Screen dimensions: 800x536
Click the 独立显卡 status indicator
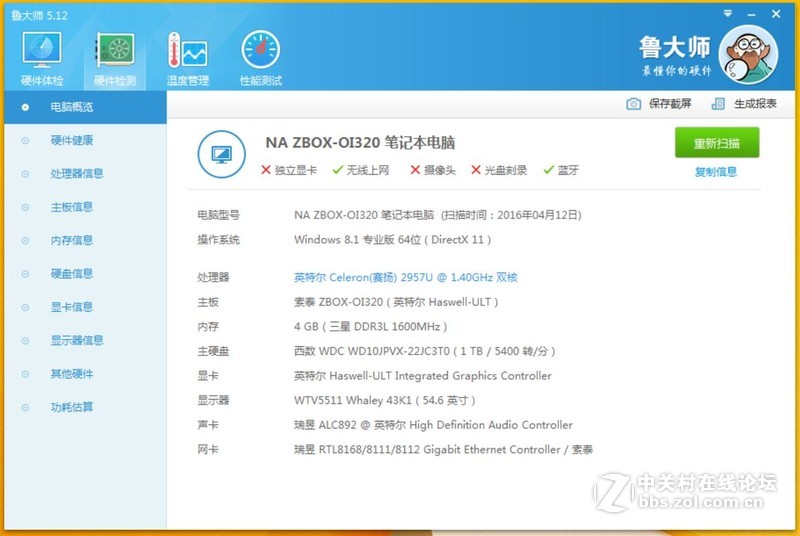[289, 170]
